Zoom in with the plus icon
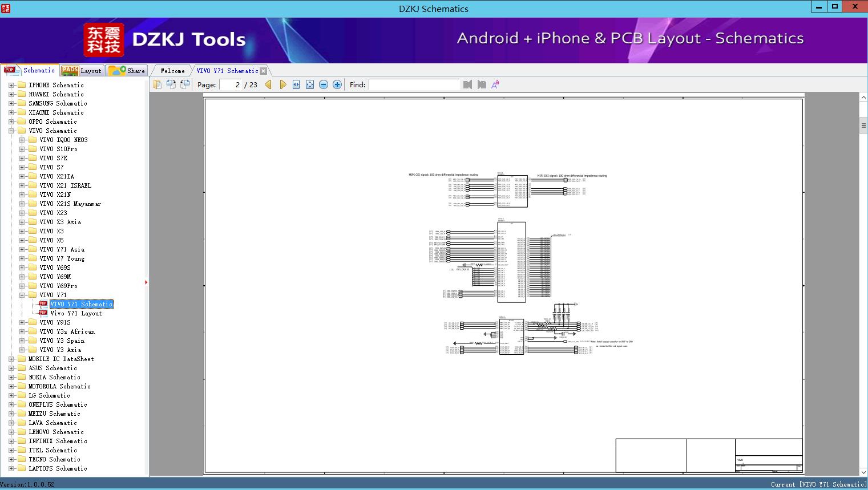The width and height of the screenshot is (868, 490). [x=337, y=84]
